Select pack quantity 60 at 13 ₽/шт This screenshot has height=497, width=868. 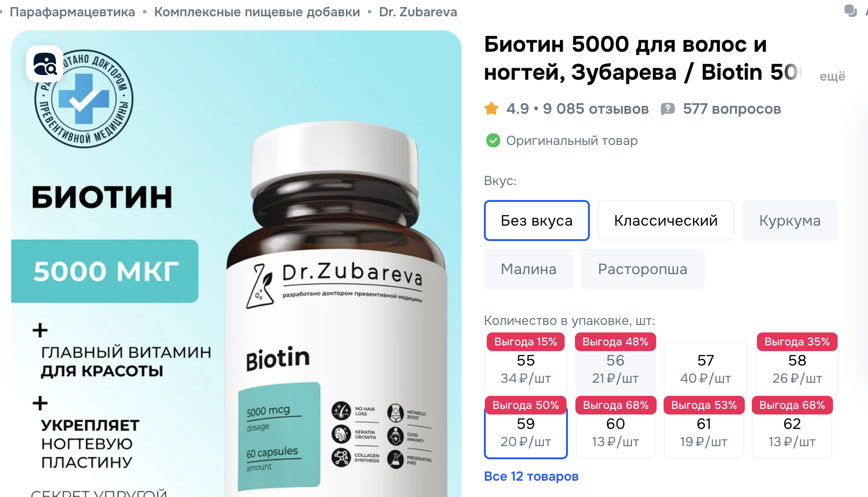tap(616, 432)
